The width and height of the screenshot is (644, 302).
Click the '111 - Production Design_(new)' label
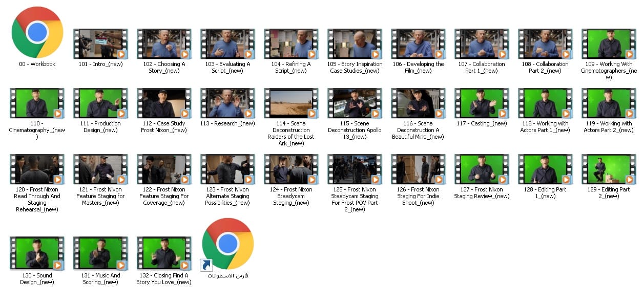point(100,127)
